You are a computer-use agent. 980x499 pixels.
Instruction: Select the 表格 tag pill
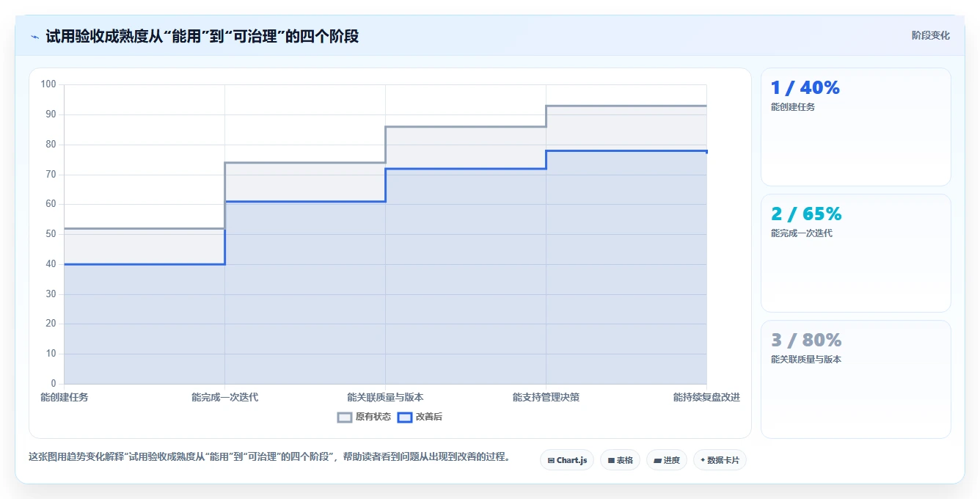point(620,460)
